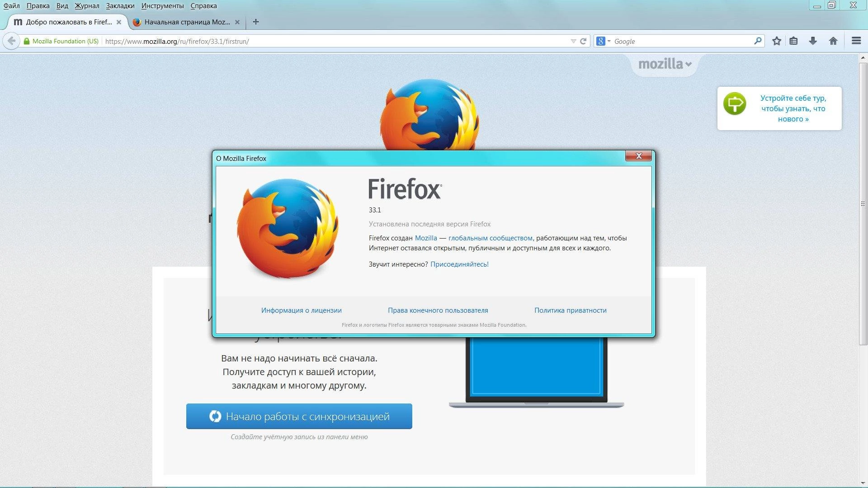Open the Google search engine selector dropdown
The width and height of the screenshot is (868, 488).
604,41
